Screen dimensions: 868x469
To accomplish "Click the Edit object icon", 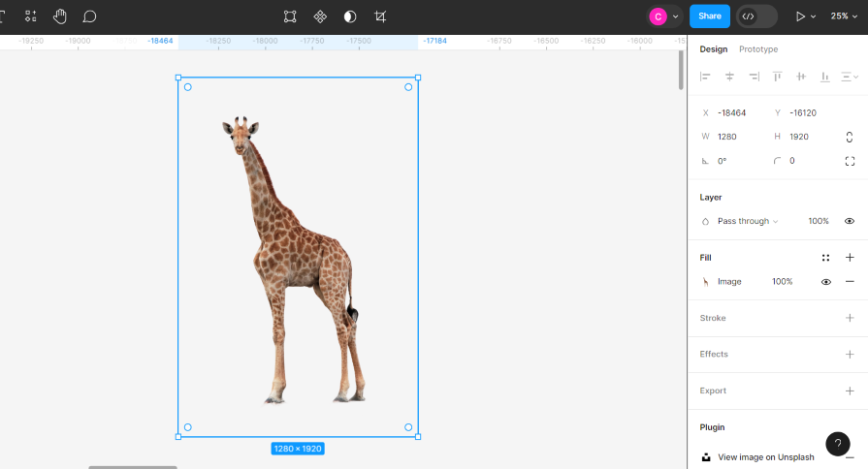I will tap(290, 16).
